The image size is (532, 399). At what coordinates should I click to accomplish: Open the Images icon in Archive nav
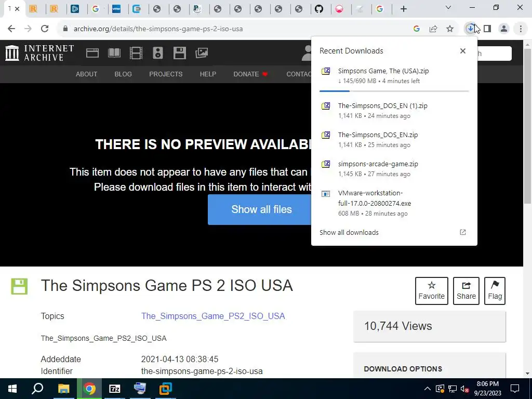202,53
